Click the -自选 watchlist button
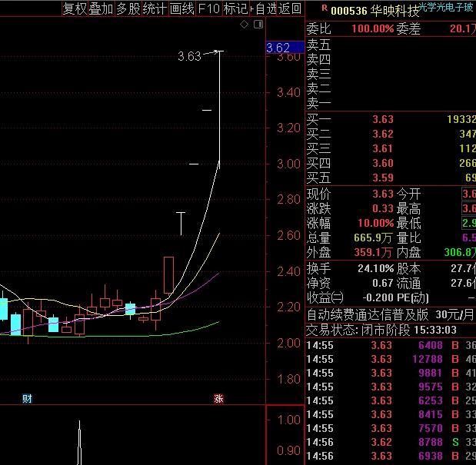 pos(264,8)
